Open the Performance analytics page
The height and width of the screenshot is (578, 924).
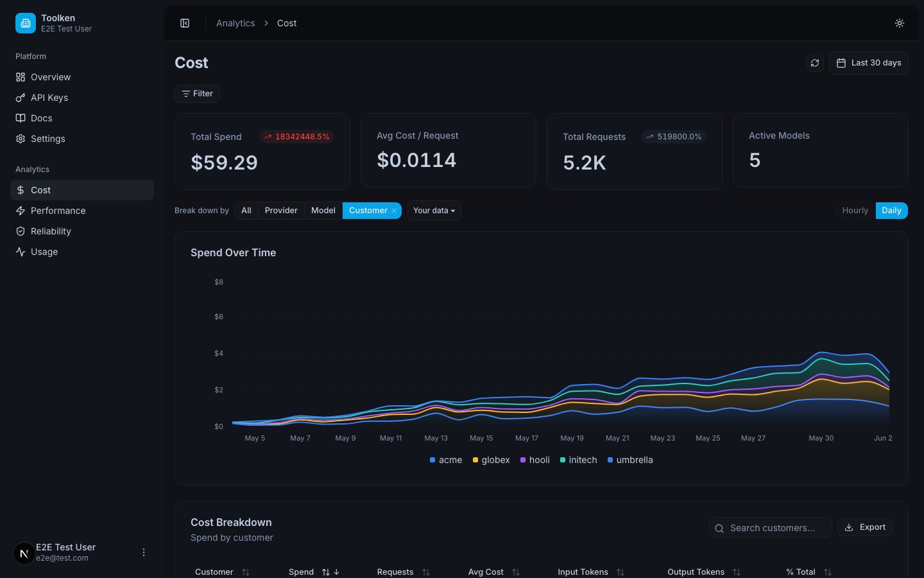pyautogui.click(x=82, y=211)
